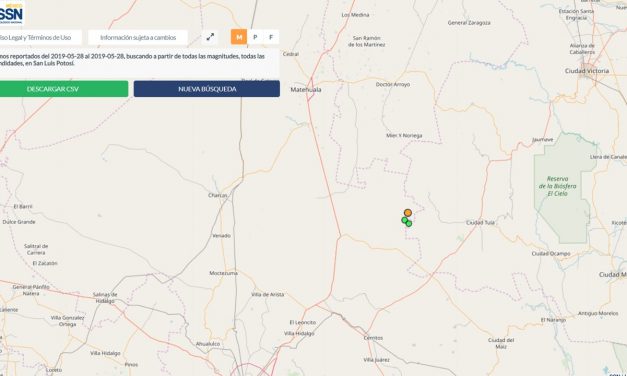Click the Ciudad del Maíz label
Screen dimensions: 627x376
pos(501,343)
